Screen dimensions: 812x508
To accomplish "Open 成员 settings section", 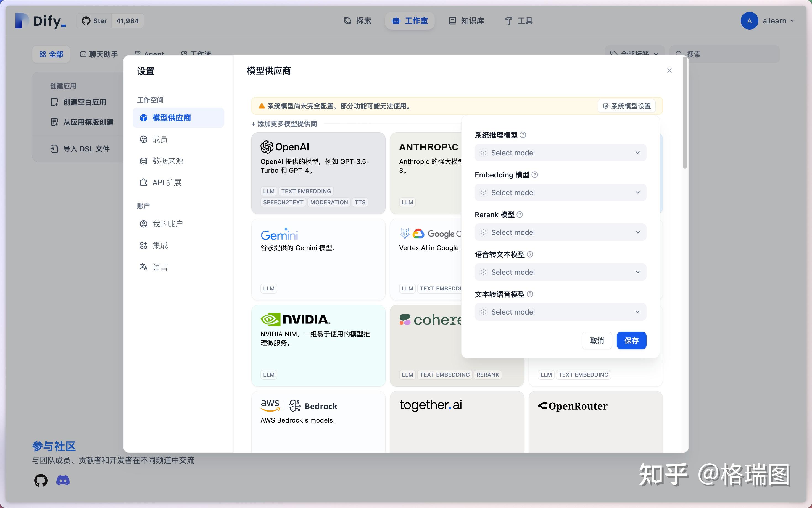I will tap(178, 139).
